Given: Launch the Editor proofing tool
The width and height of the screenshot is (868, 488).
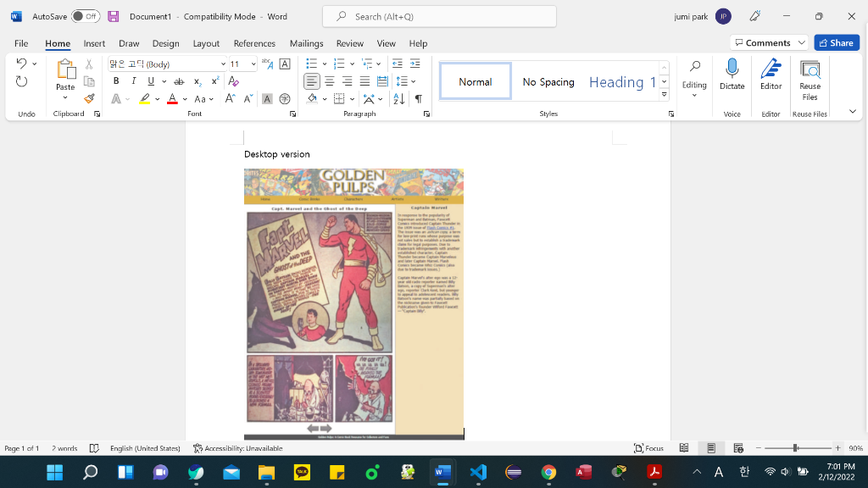Looking at the screenshot, I should (x=771, y=75).
